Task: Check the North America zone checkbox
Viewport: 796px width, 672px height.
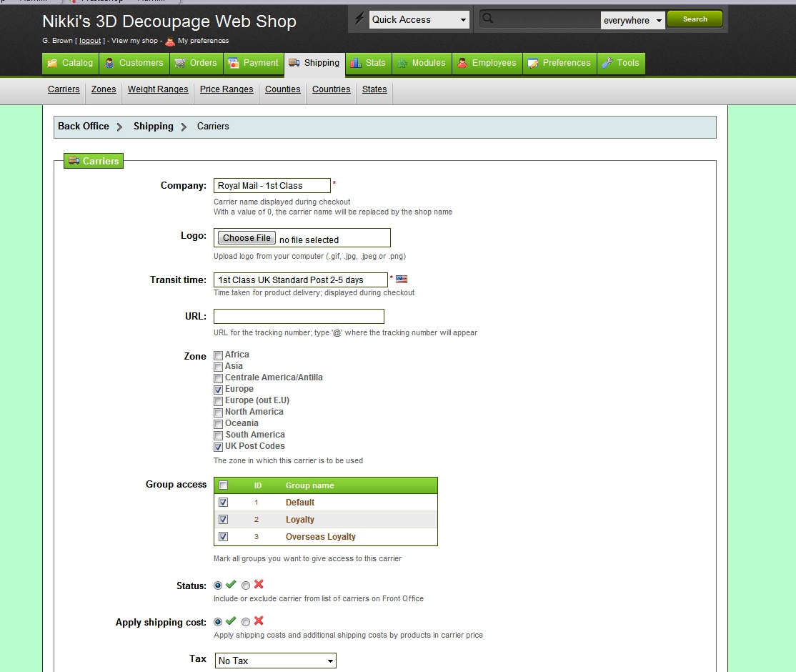Action: [218, 412]
